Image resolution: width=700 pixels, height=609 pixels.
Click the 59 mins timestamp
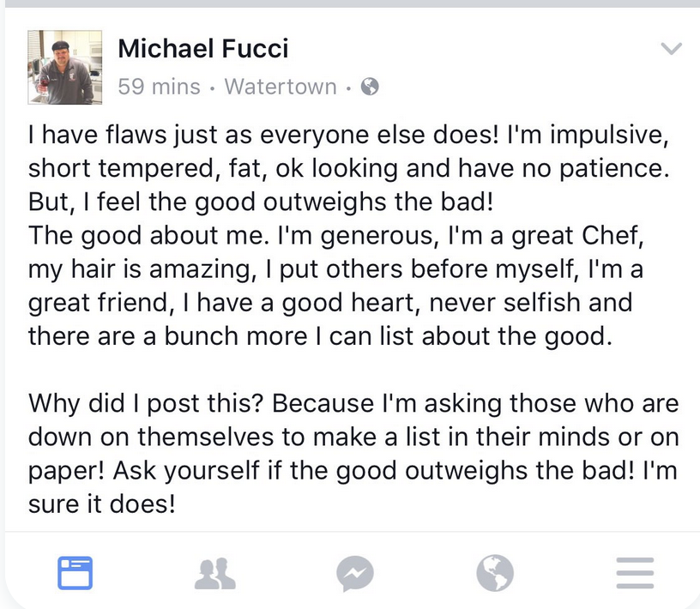click(x=159, y=87)
